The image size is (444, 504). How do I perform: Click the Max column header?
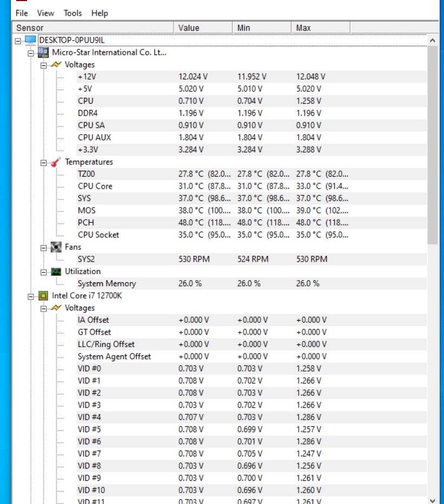pyautogui.click(x=321, y=28)
